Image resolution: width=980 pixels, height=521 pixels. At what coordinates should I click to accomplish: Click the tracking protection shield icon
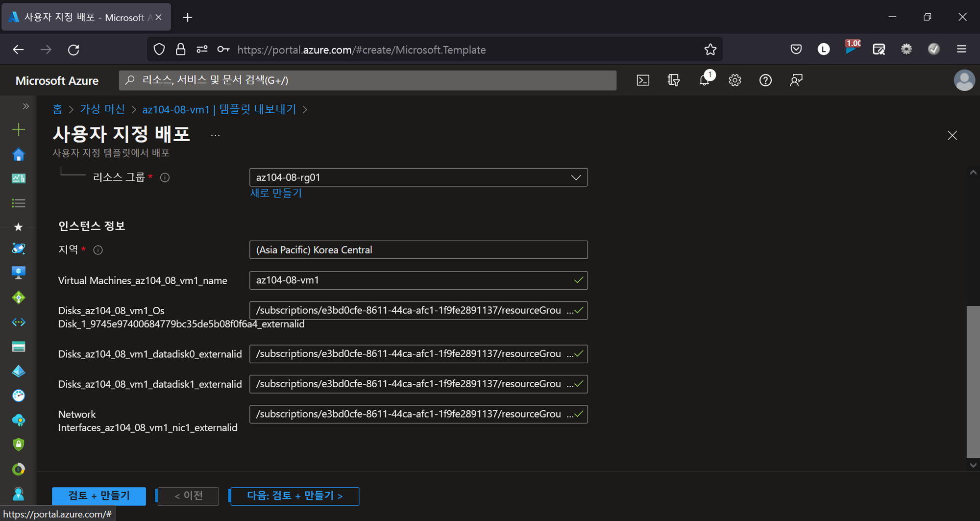pos(159,50)
